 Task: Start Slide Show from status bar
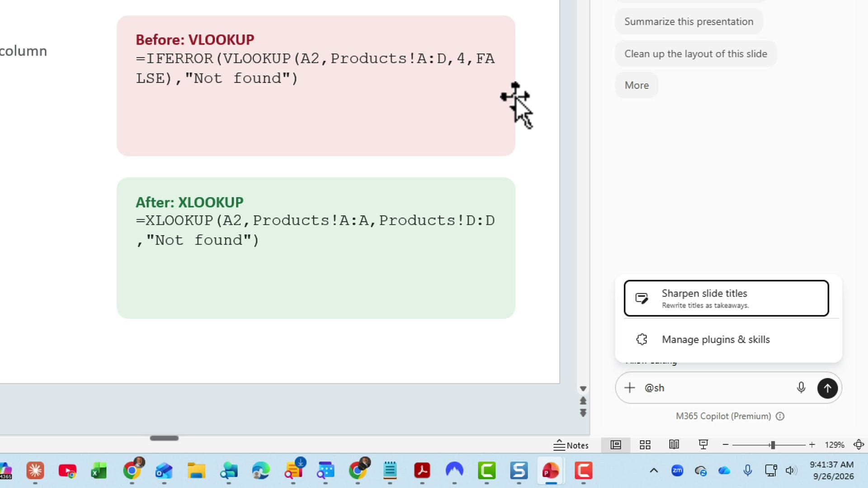click(703, 445)
